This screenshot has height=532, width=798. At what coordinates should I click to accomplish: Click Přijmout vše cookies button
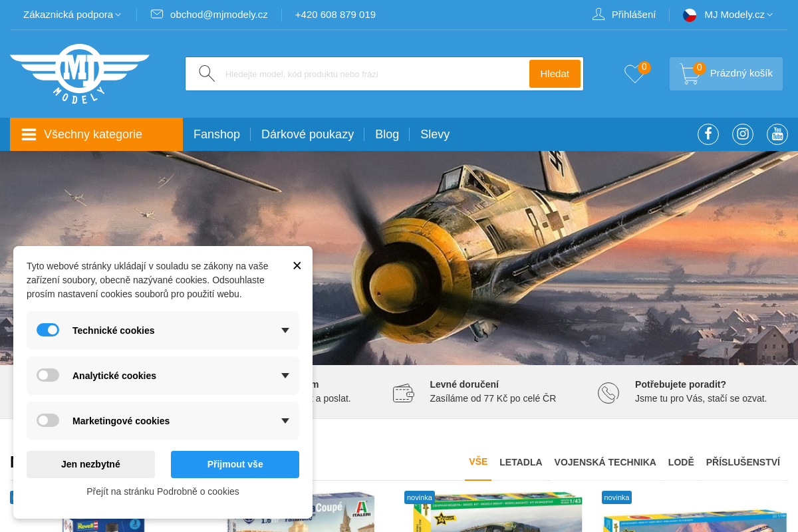click(x=235, y=464)
